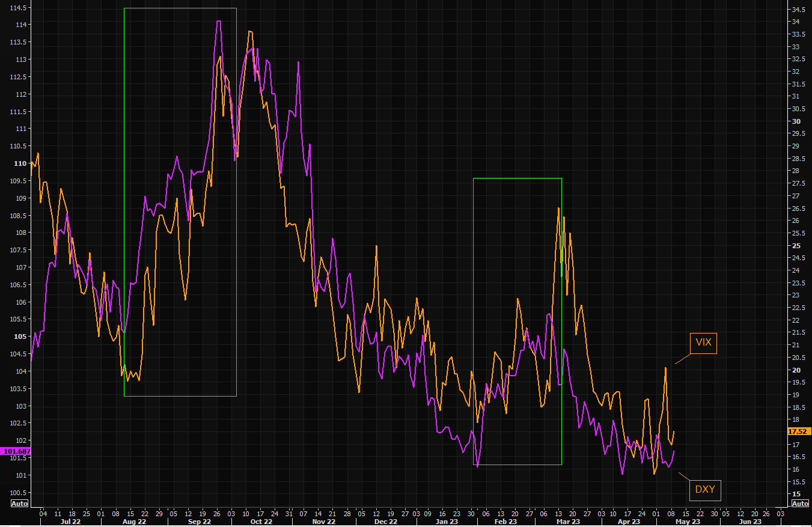Click the orange 17.52 price tag
The width and height of the screenshot is (812, 527).
[799, 431]
